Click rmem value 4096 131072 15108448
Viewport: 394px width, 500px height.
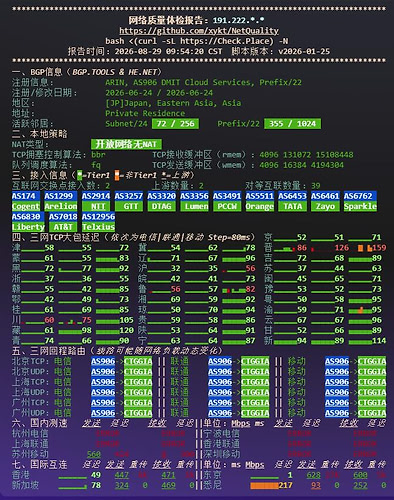pyautogui.click(x=306, y=155)
